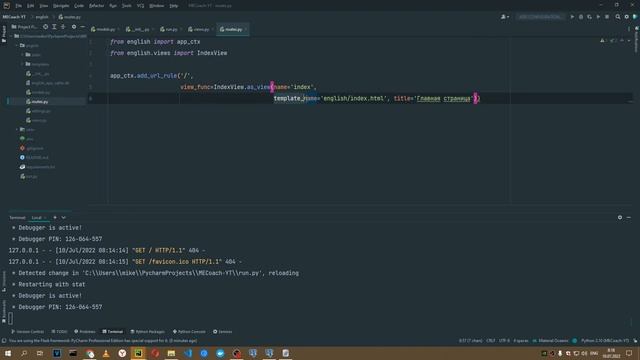Open the VCS menu
This screenshot has width=640, height=360.
(x=140, y=6)
